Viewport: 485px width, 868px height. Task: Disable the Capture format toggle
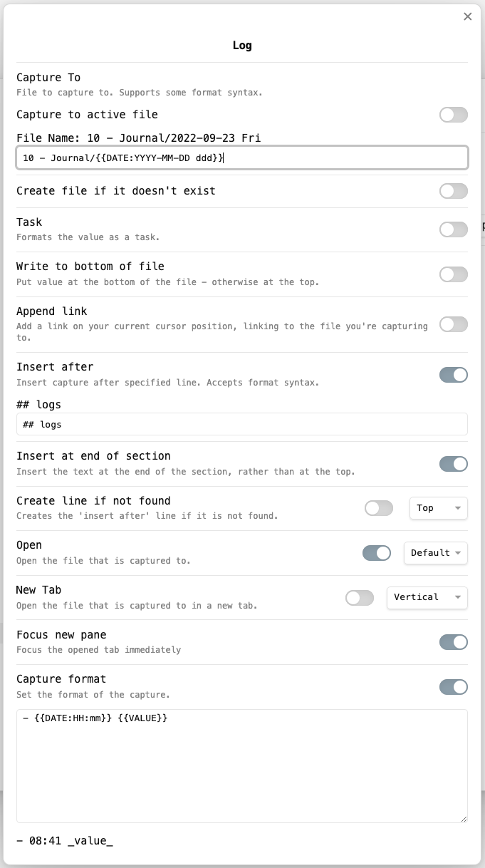tap(453, 686)
